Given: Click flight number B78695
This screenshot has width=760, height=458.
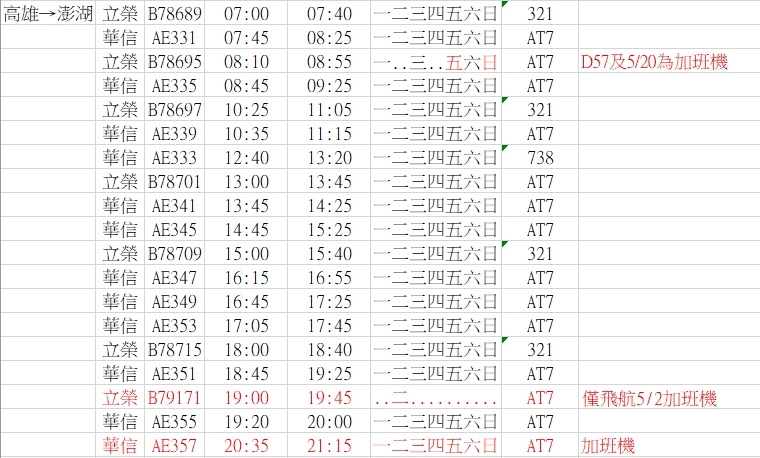Looking at the screenshot, I should click(x=174, y=62).
